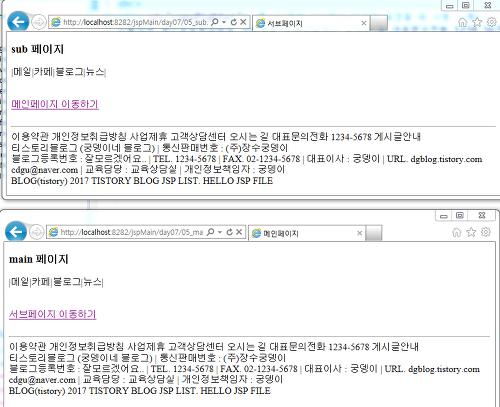Click the search icon in sub page address bar

215,22
